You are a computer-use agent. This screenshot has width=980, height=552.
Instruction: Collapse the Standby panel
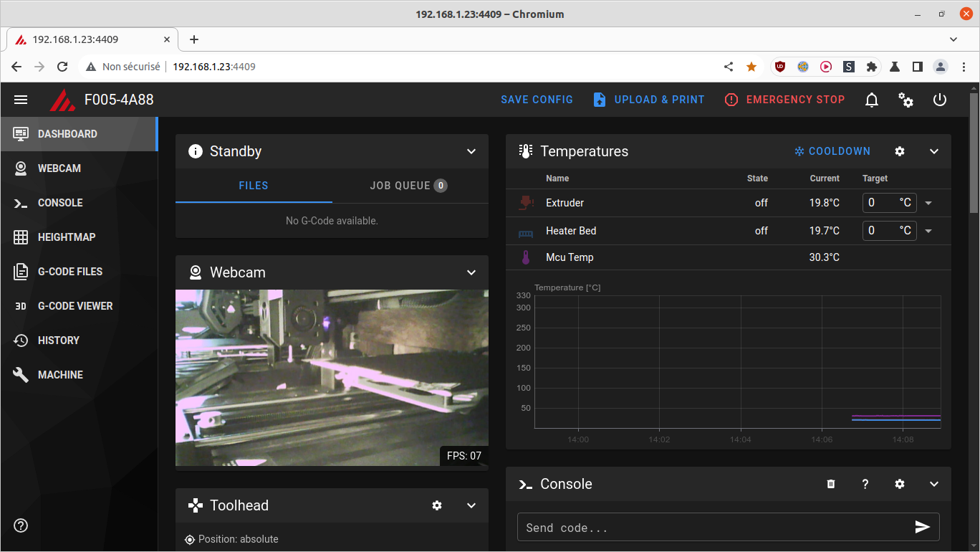471,151
